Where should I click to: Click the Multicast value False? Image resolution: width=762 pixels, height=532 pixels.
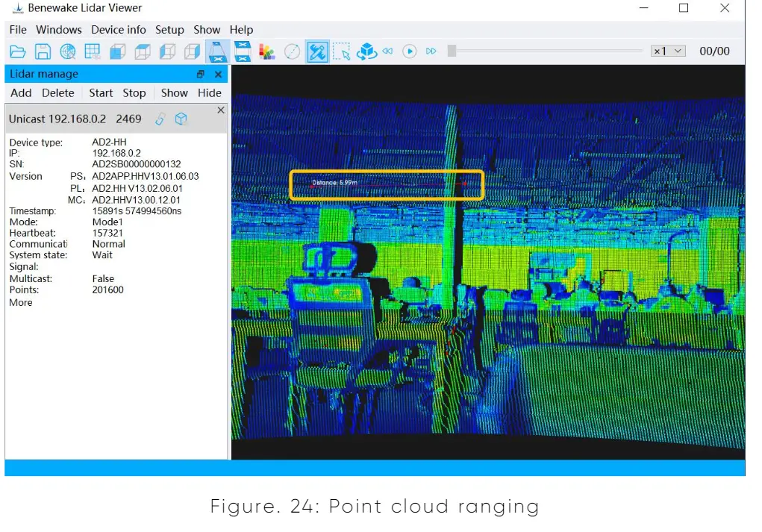(x=103, y=279)
